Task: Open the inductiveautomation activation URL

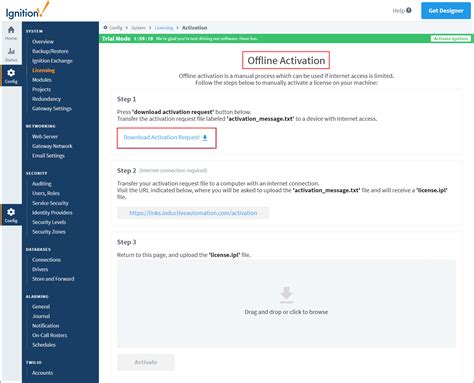Action: click(193, 213)
